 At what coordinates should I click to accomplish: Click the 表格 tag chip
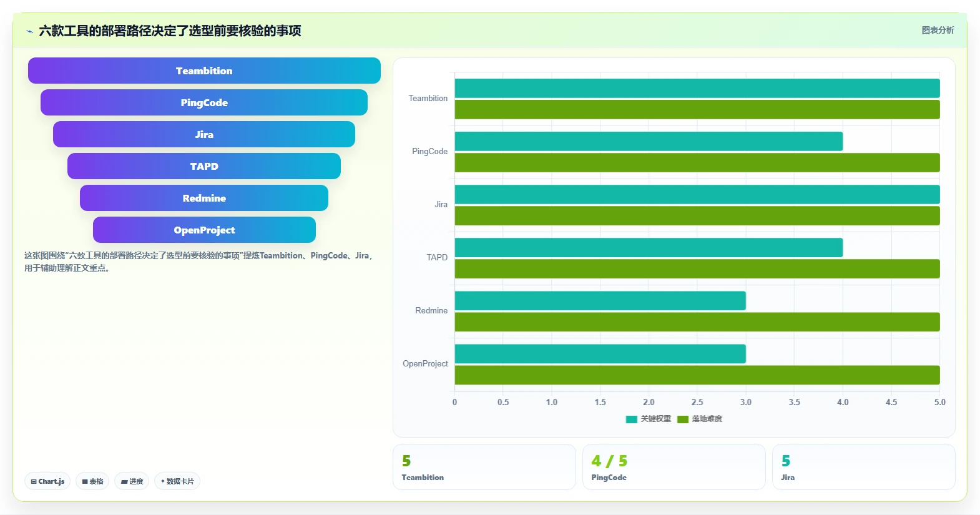click(92, 481)
